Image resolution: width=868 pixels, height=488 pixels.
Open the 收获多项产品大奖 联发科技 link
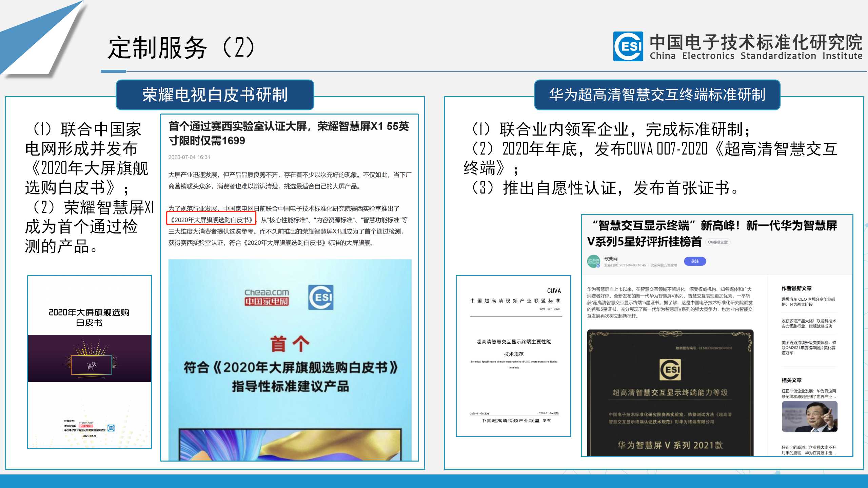coord(809,323)
